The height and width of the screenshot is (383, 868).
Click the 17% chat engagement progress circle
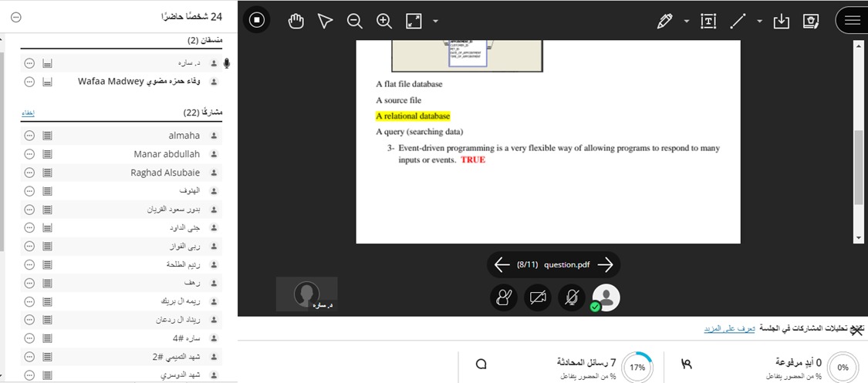(x=637, y=367)
